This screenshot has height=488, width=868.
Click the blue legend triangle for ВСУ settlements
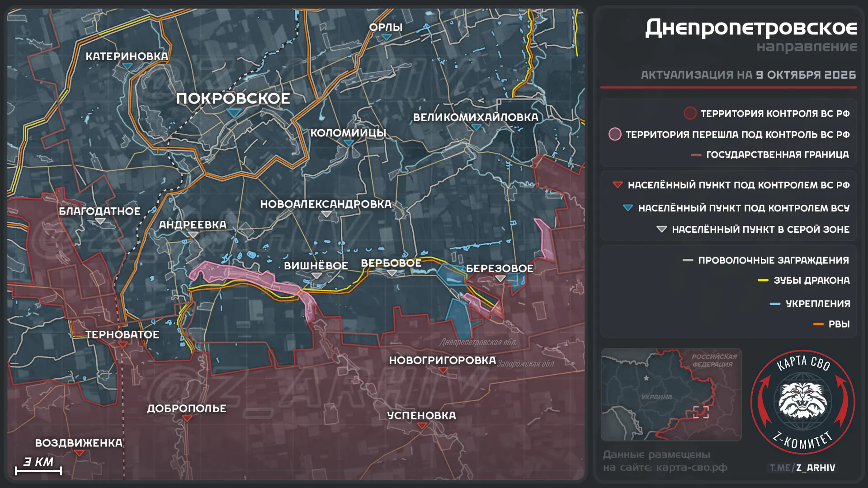pyautogui.click(x=627, y=207)
